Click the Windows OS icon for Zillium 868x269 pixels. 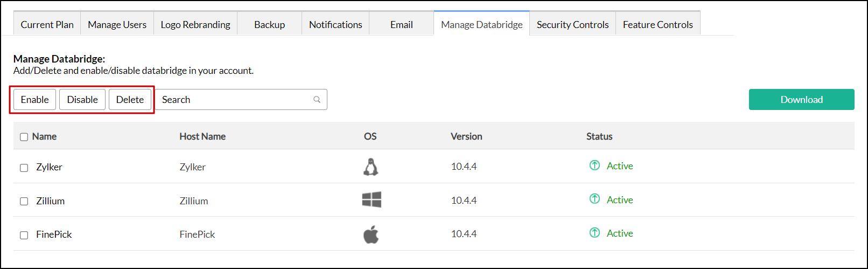tap(372, 200)
